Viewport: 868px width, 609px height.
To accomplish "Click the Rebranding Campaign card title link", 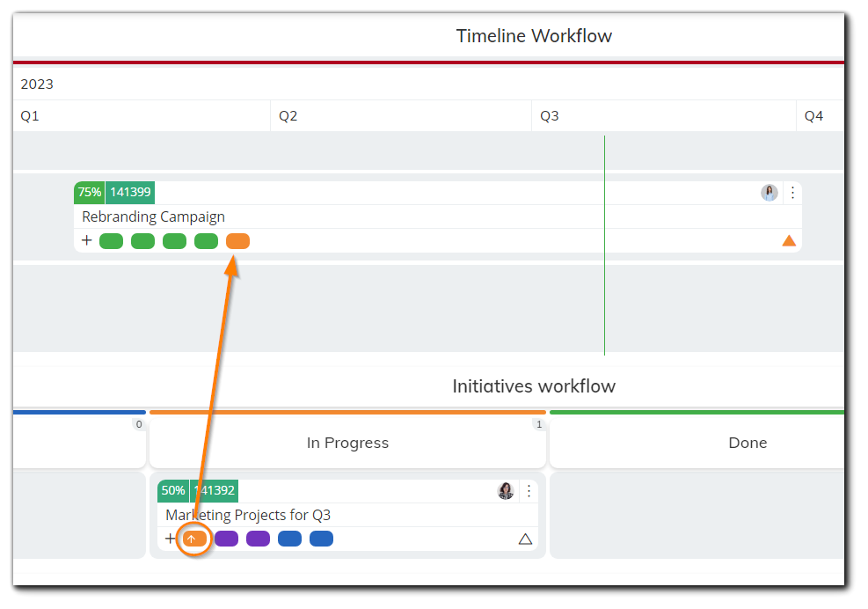I will (152, 216).
